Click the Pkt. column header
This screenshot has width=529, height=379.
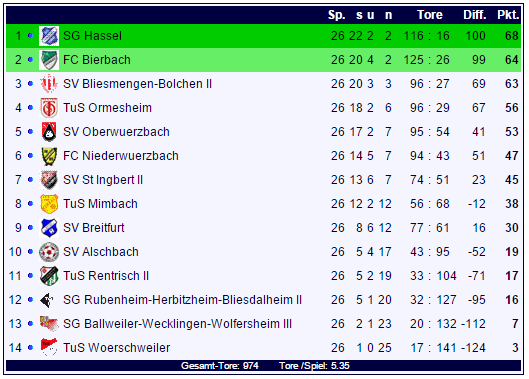[x=508, y=15]
